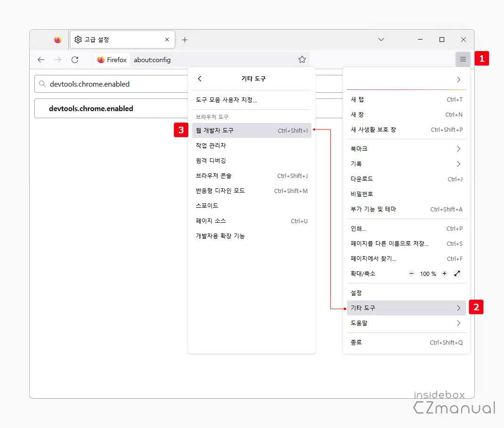The image size is (504, 428).
Task: Expand the 기록 submenu
Action: 407,163
